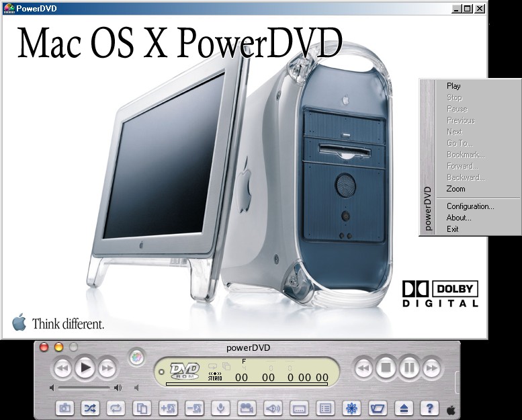The image size is (522, 420).
Task: Click the DVD ROM logo in the display
Action: click(x=184, y=371)
